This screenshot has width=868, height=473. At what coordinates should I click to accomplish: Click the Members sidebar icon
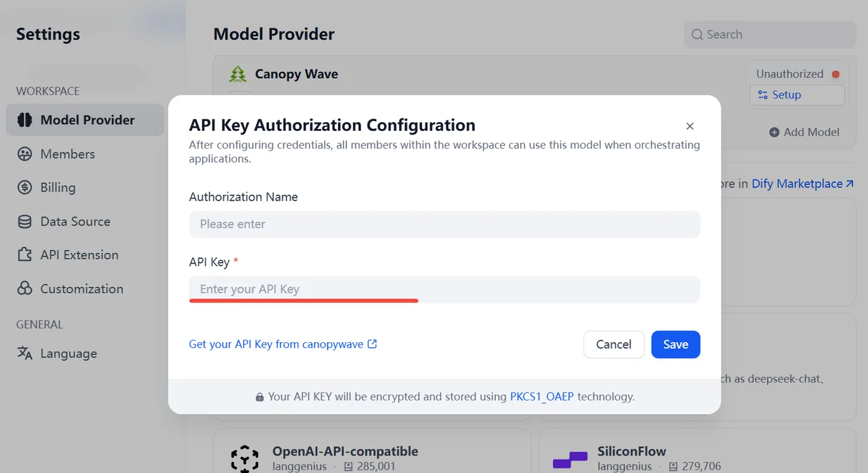click(x=25, y=154)
